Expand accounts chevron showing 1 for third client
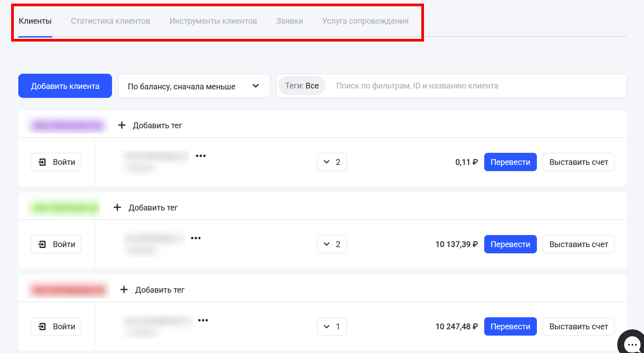 (332, 327)
